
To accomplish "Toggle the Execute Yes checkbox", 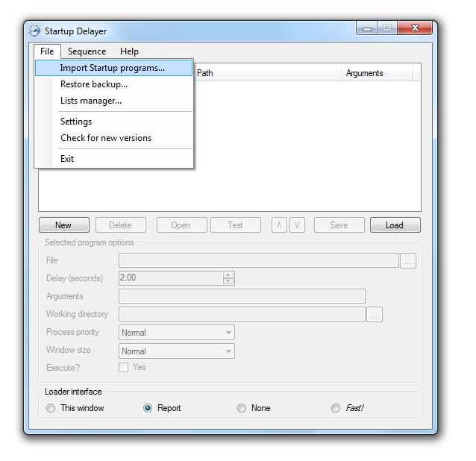I will tap(123, 367).
